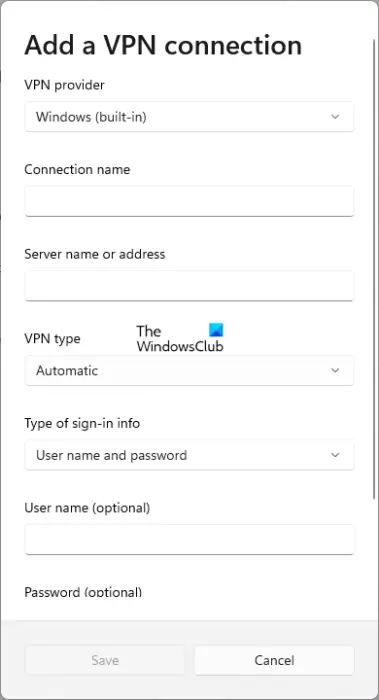Select the User name (optional) input box
Viewport: 379px width, 700px height.
[189, 540]
